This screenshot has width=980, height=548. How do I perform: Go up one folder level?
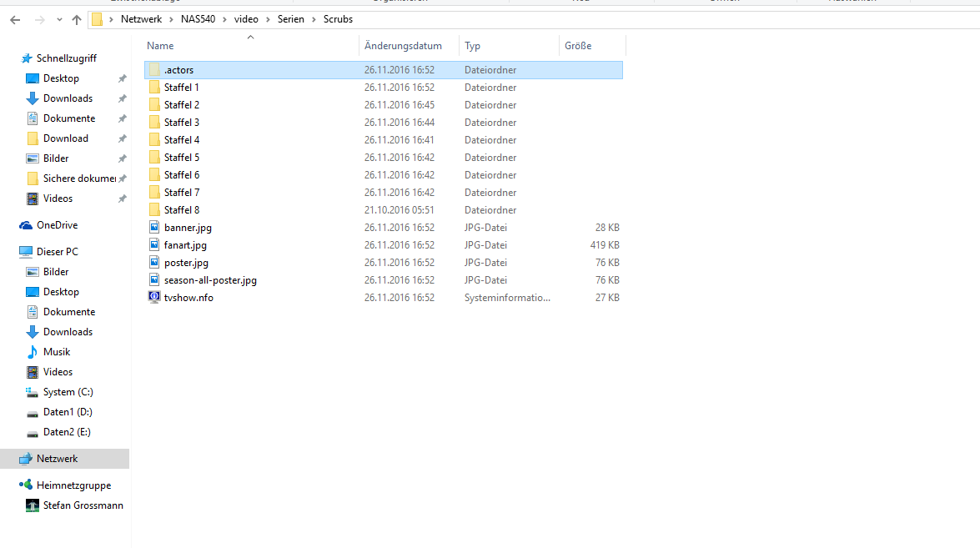[77, 20]
